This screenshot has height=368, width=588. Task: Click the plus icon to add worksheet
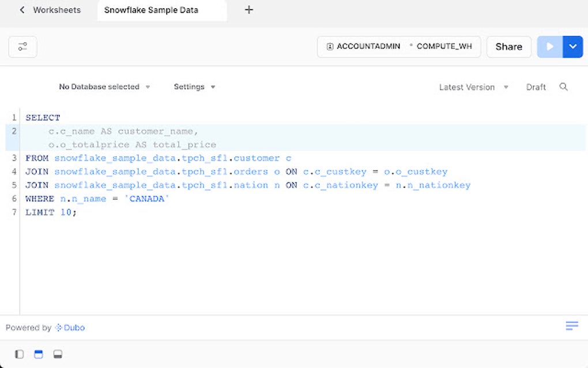249,10
